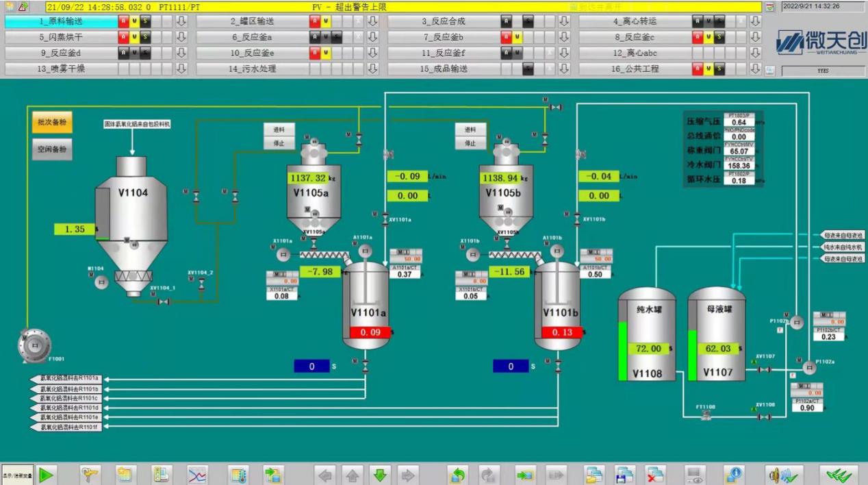Click the 批次备粉 button
The width and height of the screenshot is (868, 485).
51,122
